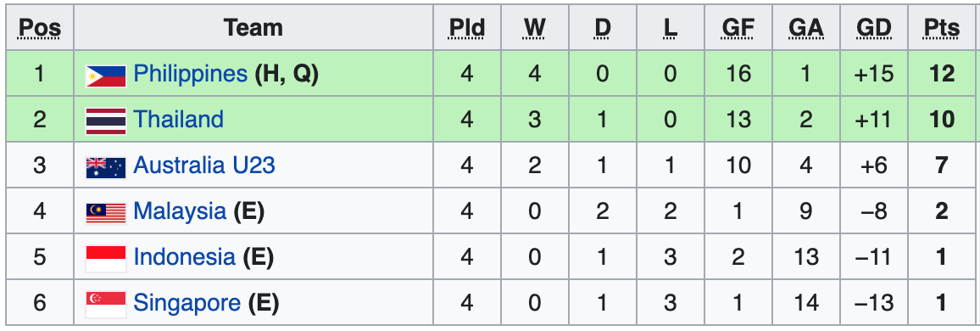Screen dimensions: 980x331
Task: Open the Australia U23 team link
Action: (x=204, y=165)
